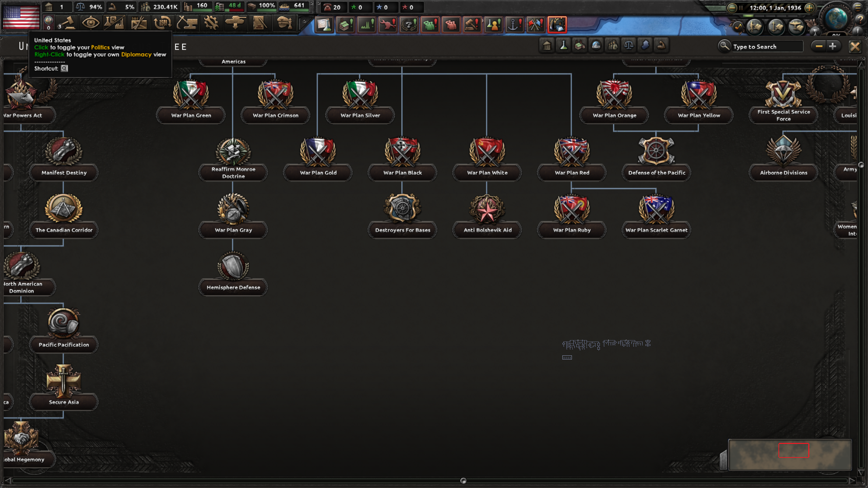
Task: Click the crossed flags alert icon
Action: point(536,25)
